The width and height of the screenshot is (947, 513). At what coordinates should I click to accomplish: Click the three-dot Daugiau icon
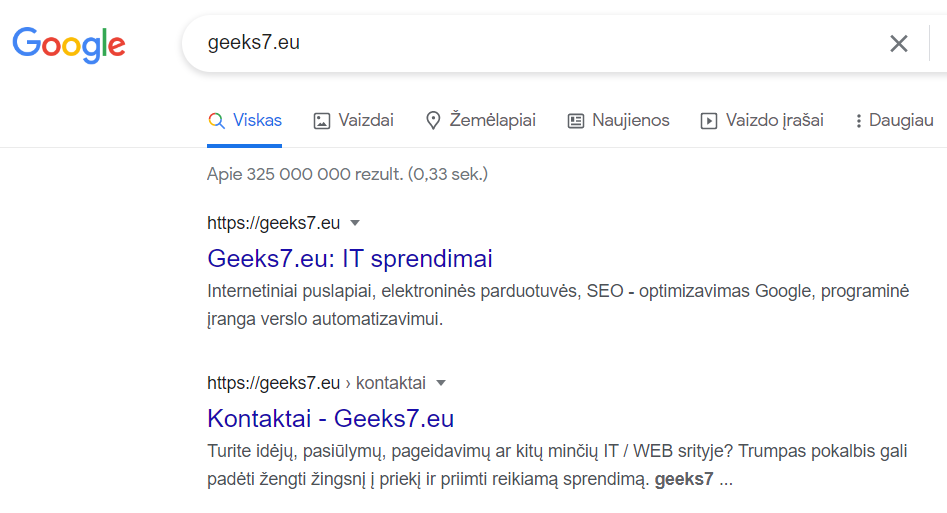coord(858,121)
